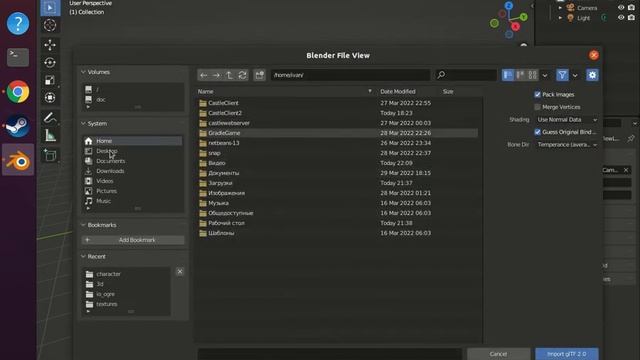Go forward to next folder
This screenshot has height=360, width=640.
216,75
